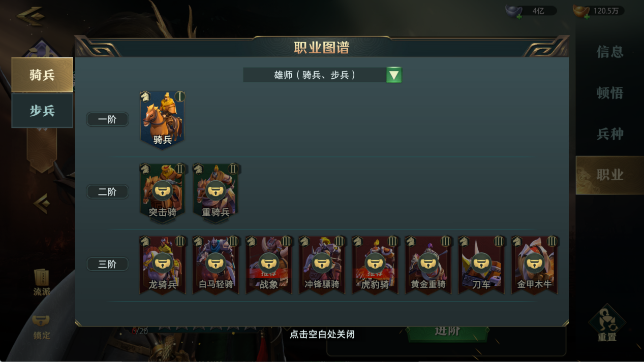
Task: Open the 兵种 side menu item
Action: pos(609,134)
